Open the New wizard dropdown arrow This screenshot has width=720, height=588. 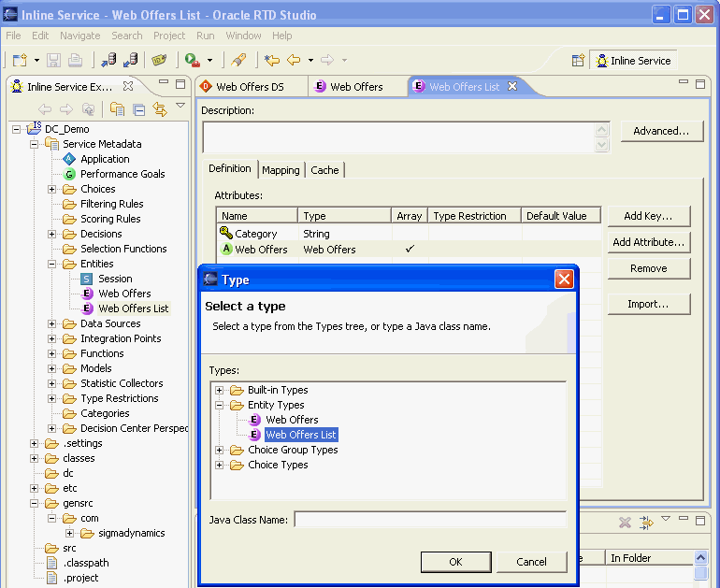(x=36, y=60)
